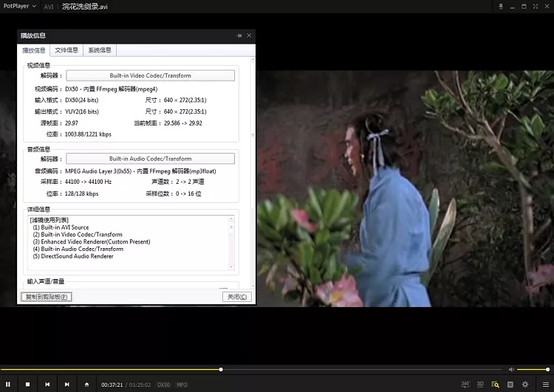Click the Built-in Video Codec/Transform button
554x392 pixels.
click(150, 75)
